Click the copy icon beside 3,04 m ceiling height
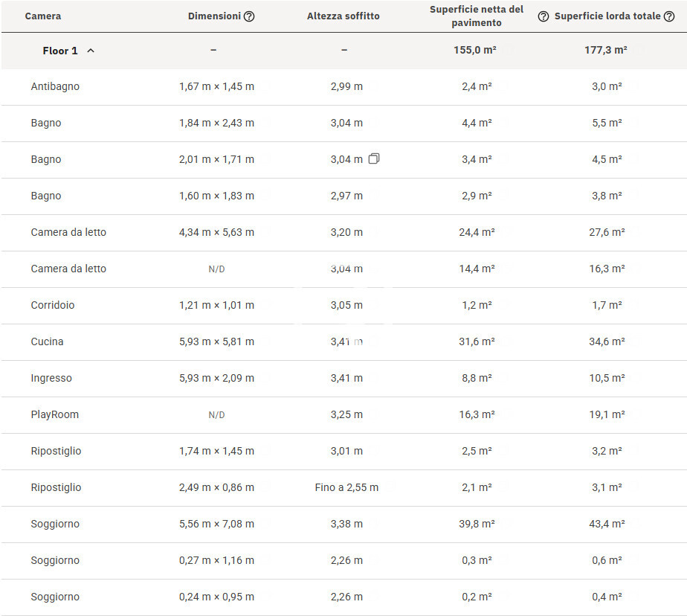687x616 pixels. tap(374, 159)
